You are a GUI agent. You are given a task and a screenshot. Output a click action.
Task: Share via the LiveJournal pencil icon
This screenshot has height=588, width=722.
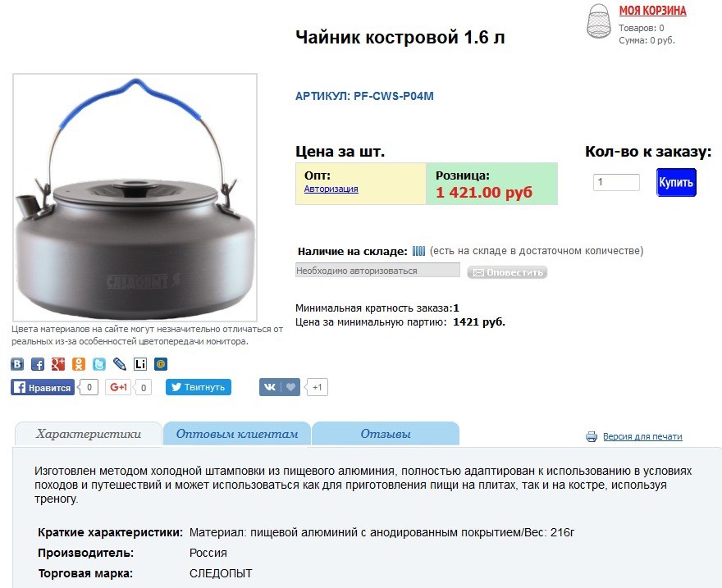120,364
